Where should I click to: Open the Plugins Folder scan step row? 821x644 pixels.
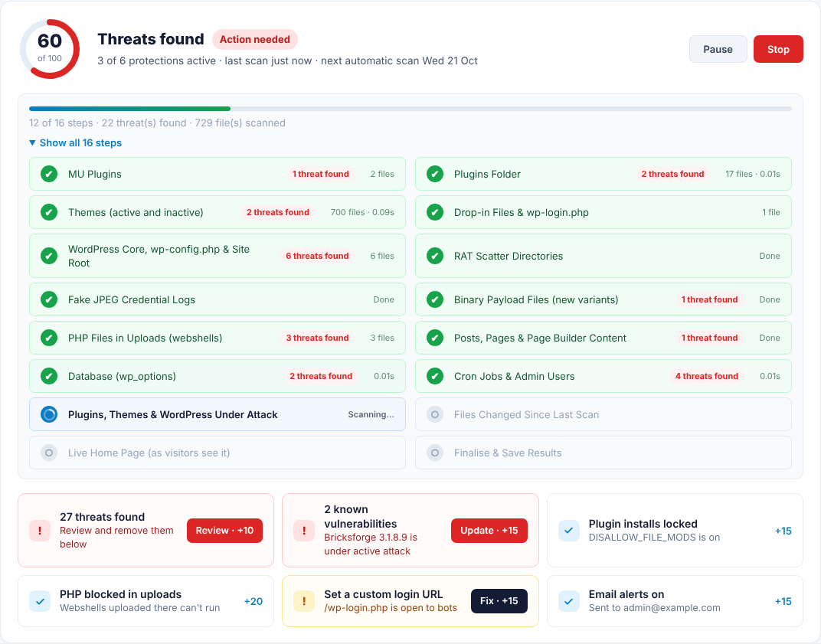[603, 174]
